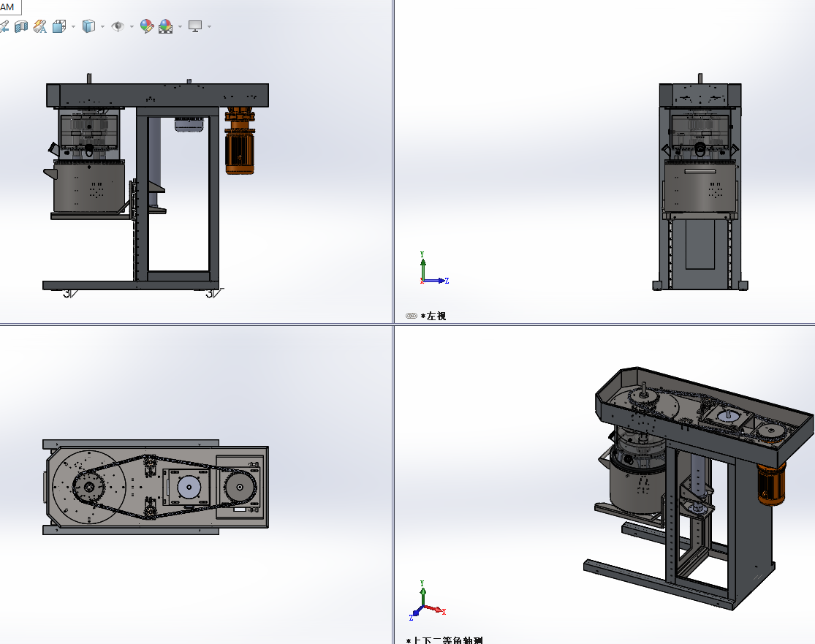
Task: Click the Apply Scene icon
Action: (x=166, y=26)
